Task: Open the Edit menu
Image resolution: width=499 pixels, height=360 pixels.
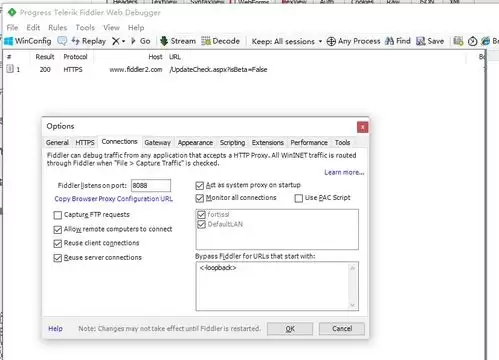Action: coord(33,27)
